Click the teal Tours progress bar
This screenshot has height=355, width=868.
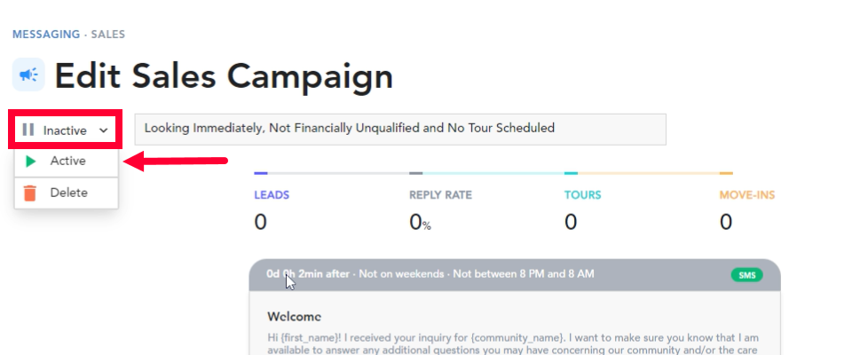[571, 173]
